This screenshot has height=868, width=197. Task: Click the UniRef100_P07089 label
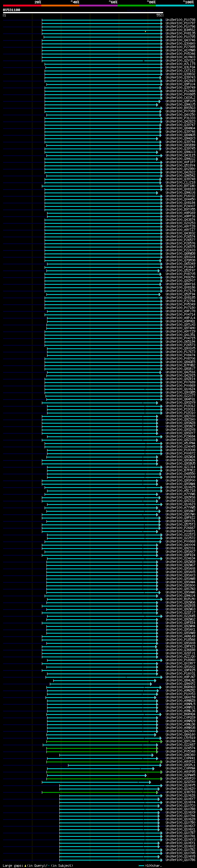pos(180,111)
